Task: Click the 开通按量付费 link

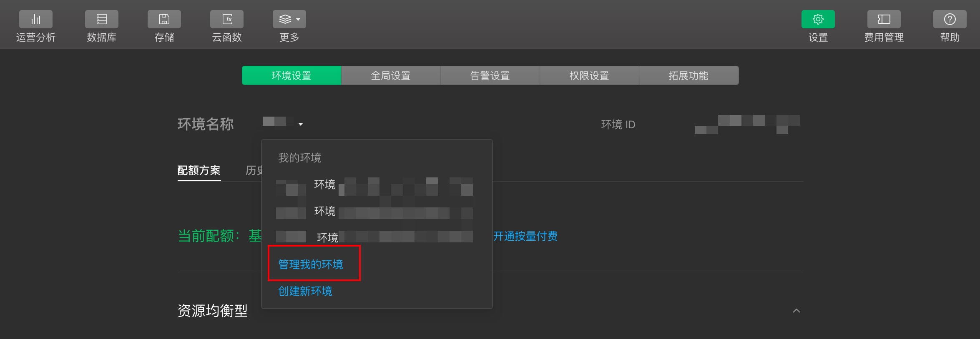Action: tap(525, 236)
